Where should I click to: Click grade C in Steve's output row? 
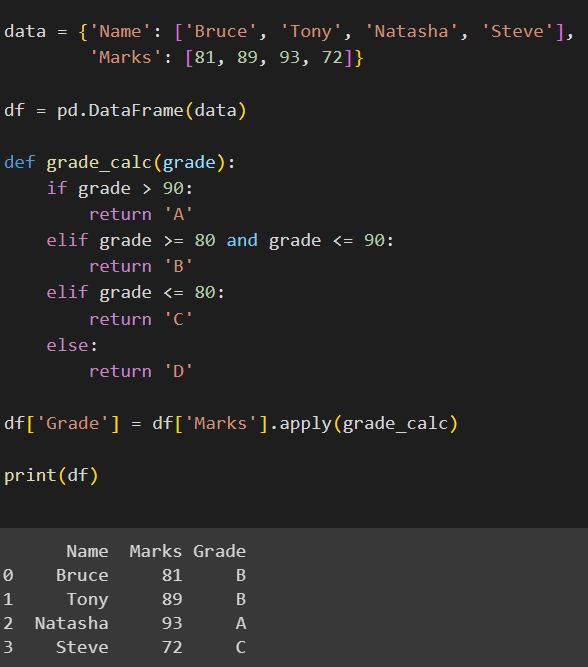click(x=241, y=647)
